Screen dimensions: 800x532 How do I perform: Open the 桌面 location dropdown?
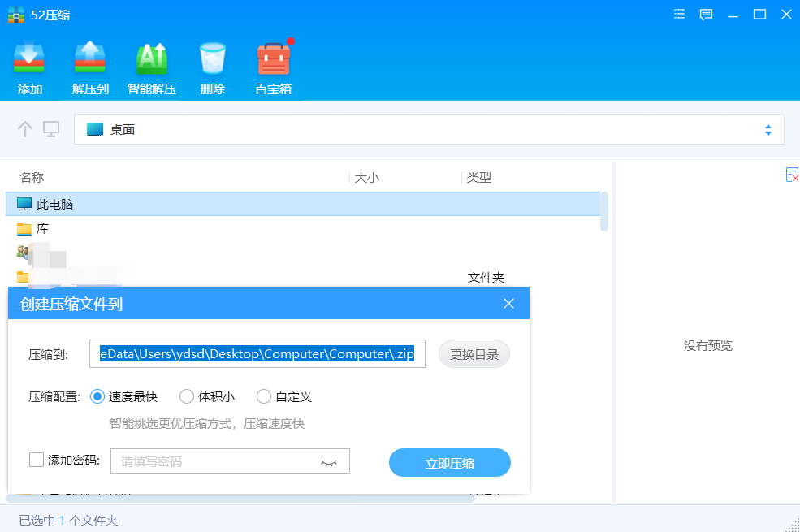[767, 129]
